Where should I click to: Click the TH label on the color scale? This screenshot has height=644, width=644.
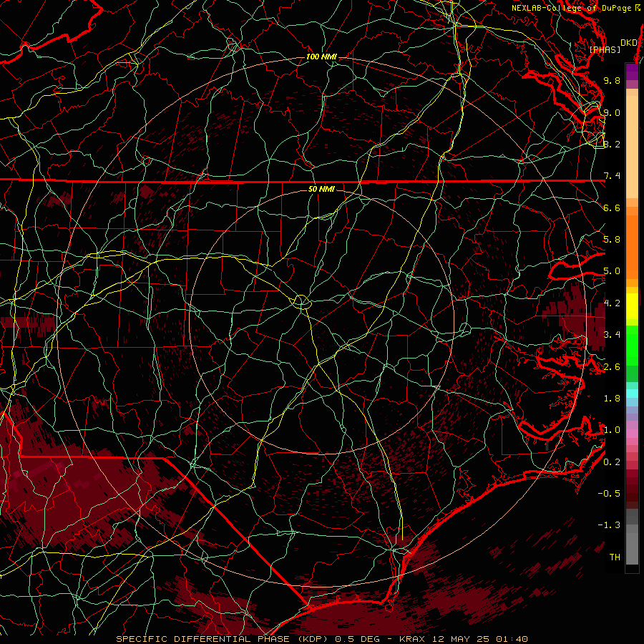click(x=615, y=557)
